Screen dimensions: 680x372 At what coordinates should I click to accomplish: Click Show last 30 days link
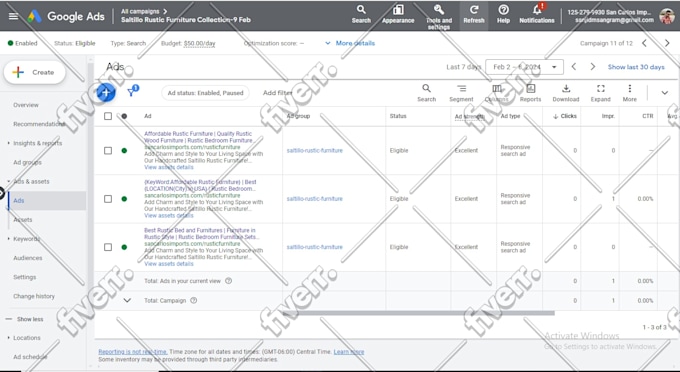[x=636, y=67]
